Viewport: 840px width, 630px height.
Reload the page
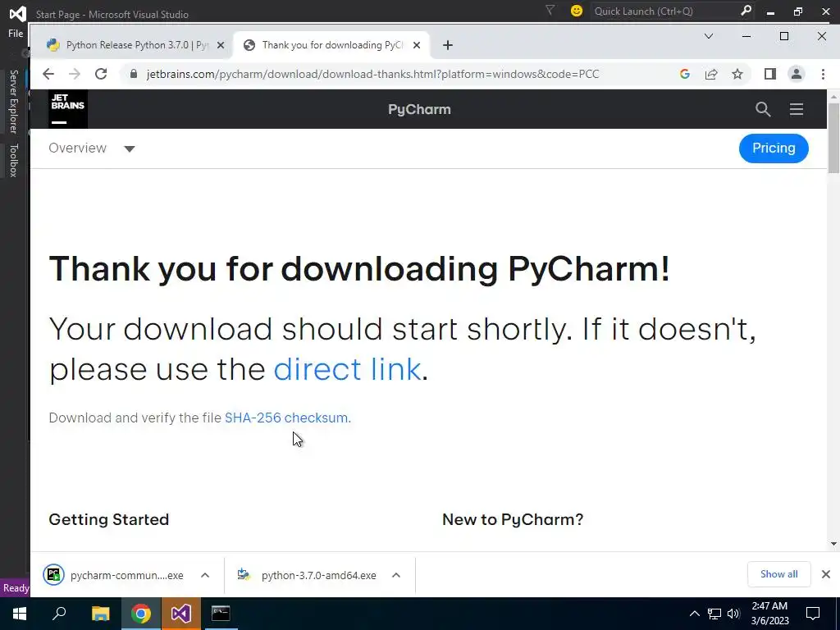pos(101,74)
